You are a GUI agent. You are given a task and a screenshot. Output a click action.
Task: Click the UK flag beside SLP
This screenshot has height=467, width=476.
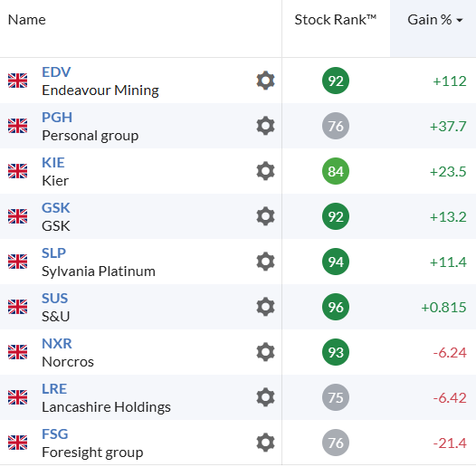click(x=17, y=262)
